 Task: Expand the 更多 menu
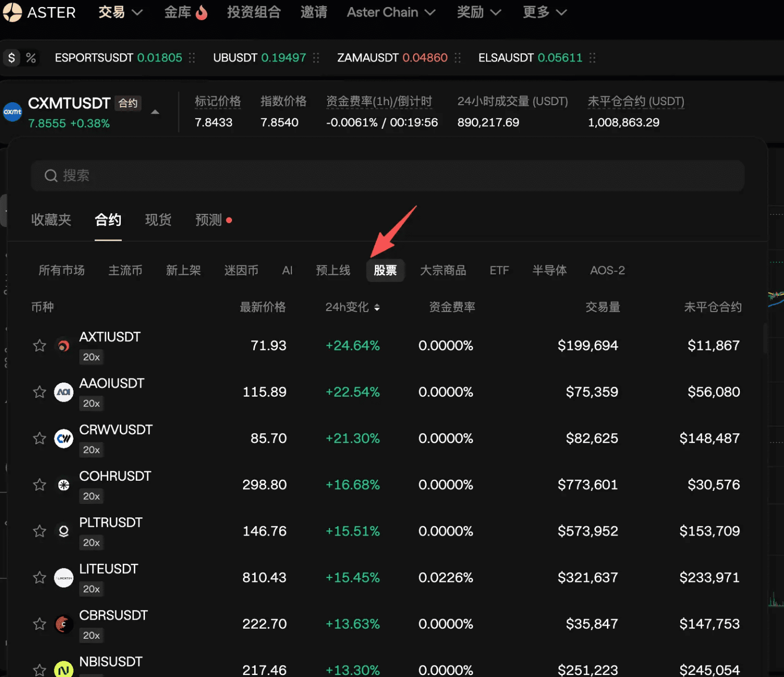coord(545,12)
